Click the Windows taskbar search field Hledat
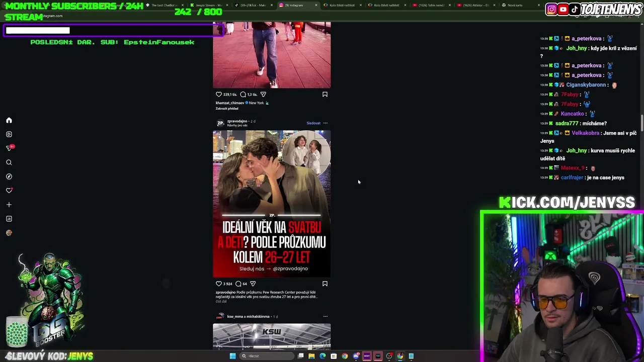This screenshot has width=644, height=362. [x=266, y=356]
